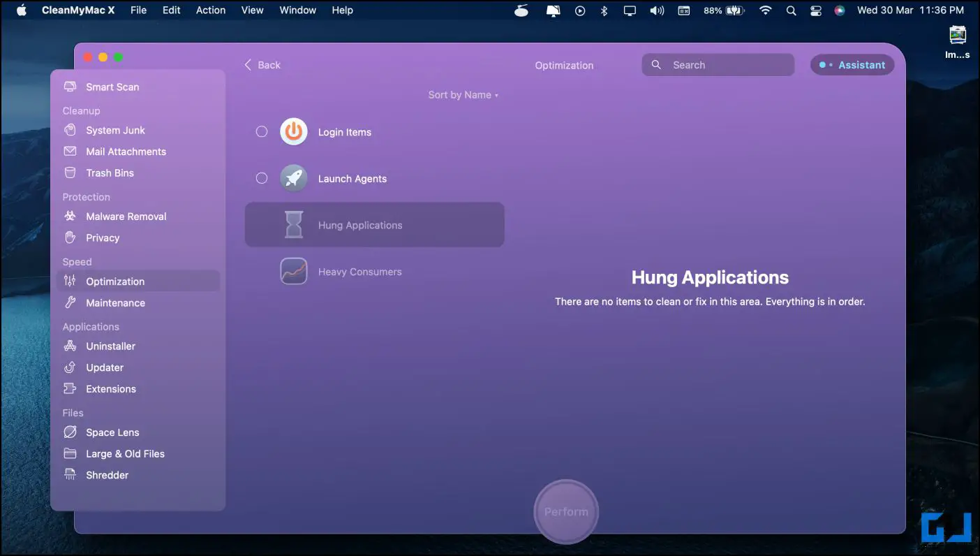The height and width of the screenshot is (556, 980).
Task: Select 'Malware Removal' label in sidebar
Action: 126,217
